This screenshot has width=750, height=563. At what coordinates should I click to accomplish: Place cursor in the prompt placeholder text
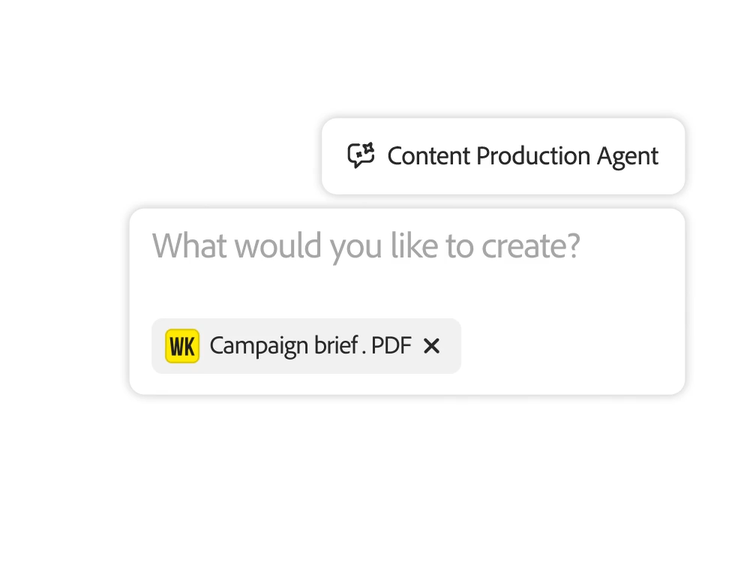point(365,246)
